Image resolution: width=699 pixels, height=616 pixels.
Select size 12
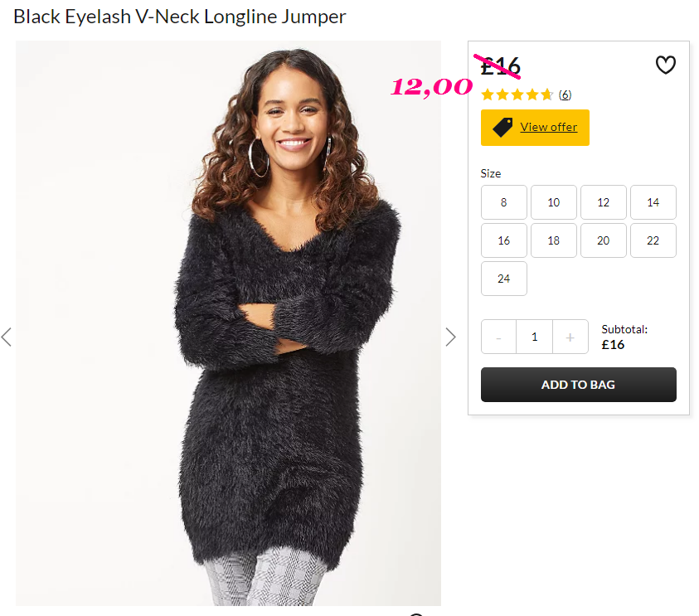[x=603, y=202]
